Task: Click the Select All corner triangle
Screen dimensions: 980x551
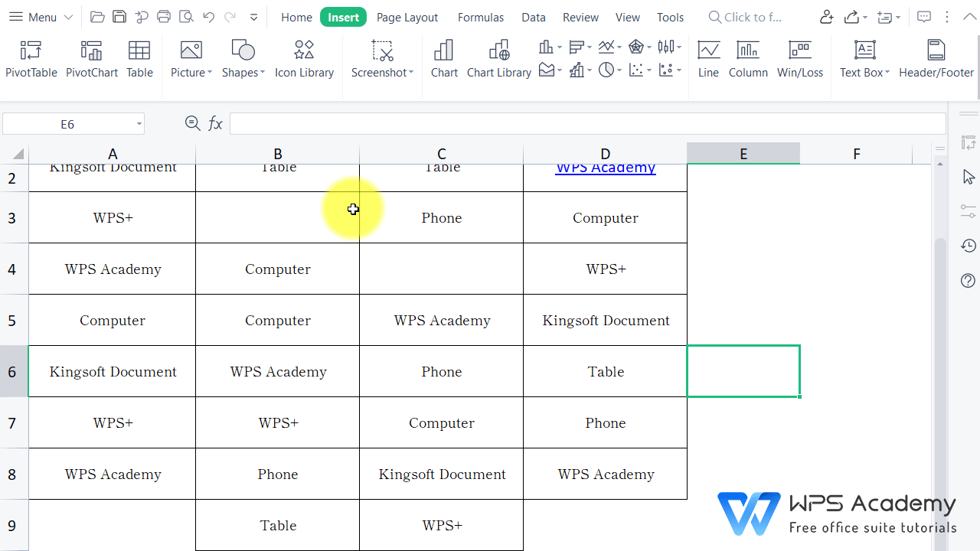Action: (x=17, y=154)
